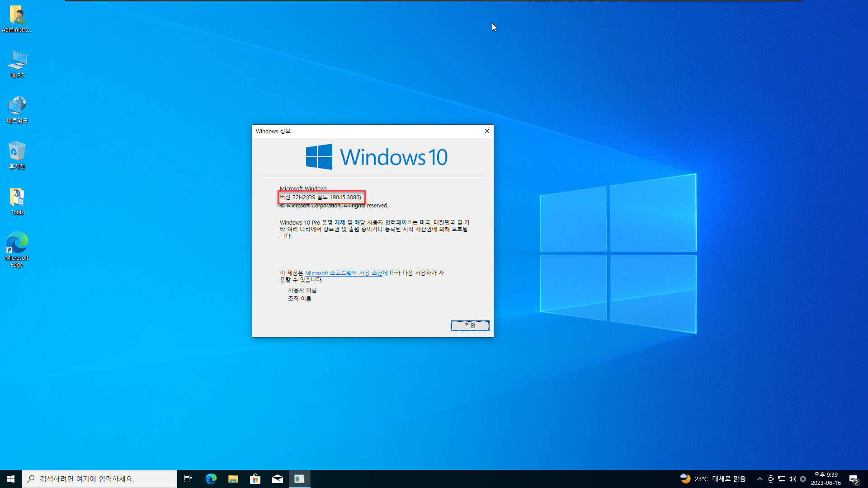The width and height of the screenshot is (868, 488).
Task: Click the 조직 이름 label
Action: pos(300,299)
